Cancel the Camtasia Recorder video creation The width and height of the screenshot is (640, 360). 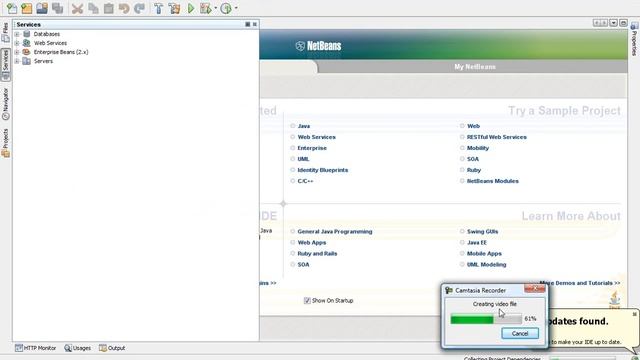[520, 333]
